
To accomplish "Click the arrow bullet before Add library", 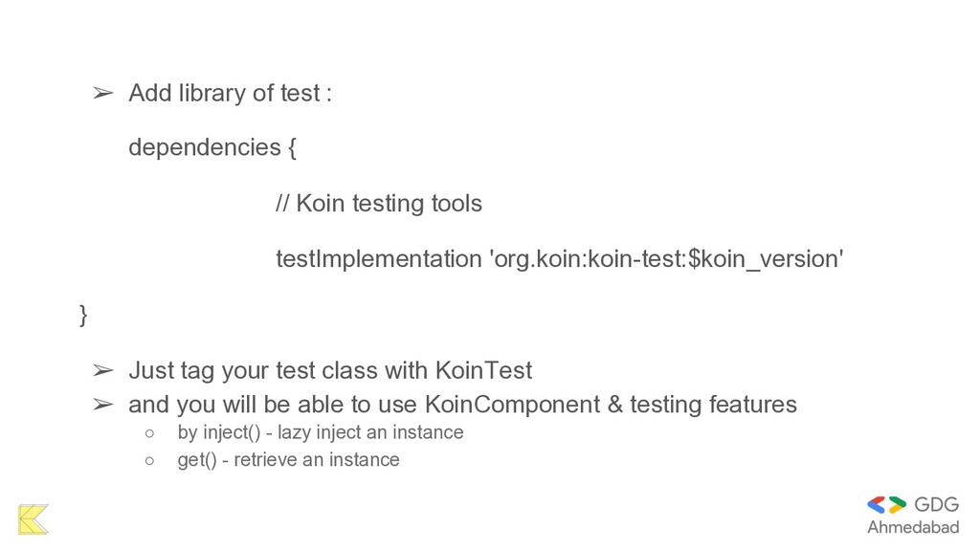I will (103, 94).
